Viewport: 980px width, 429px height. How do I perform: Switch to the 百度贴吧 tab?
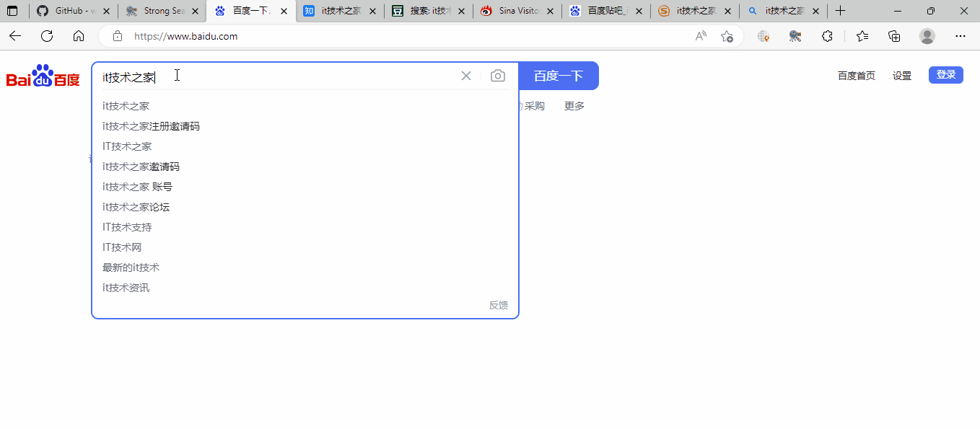tap(606, 12)
